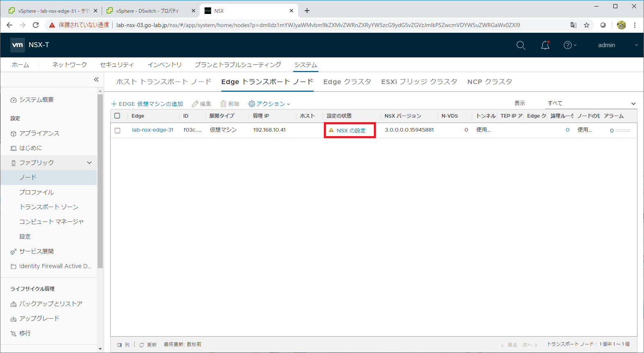
Task: Open the Chrome three-dot menu
Action: (x=635, y=25)
